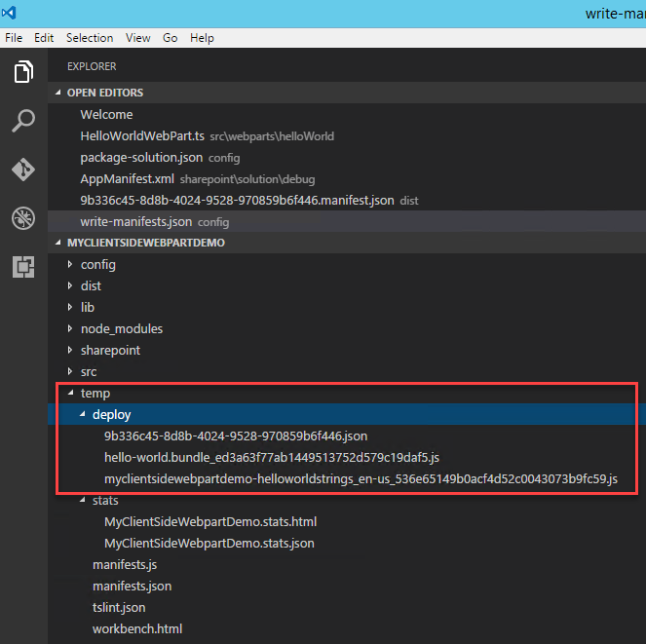The width and height of the screenshot is (646, 644).
Task: Open 9b336c45-8d8b-4024-9528-970859b6f446.json in deploy
Action: (x=236, y=436)
